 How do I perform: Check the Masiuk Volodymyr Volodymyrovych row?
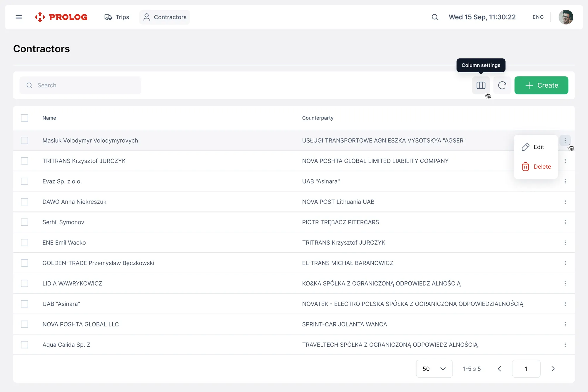[24, 141]
